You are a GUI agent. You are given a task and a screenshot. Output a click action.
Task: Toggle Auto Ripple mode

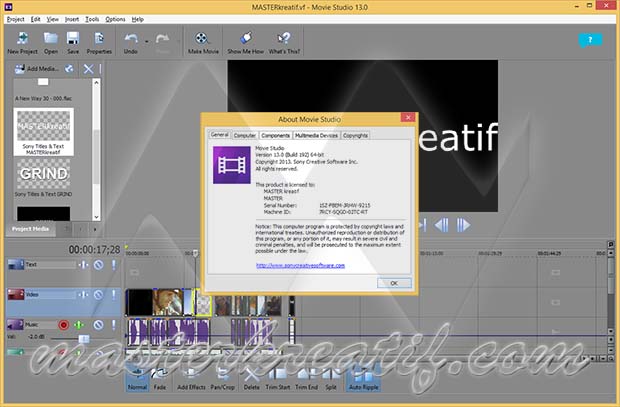pos(364,379)
